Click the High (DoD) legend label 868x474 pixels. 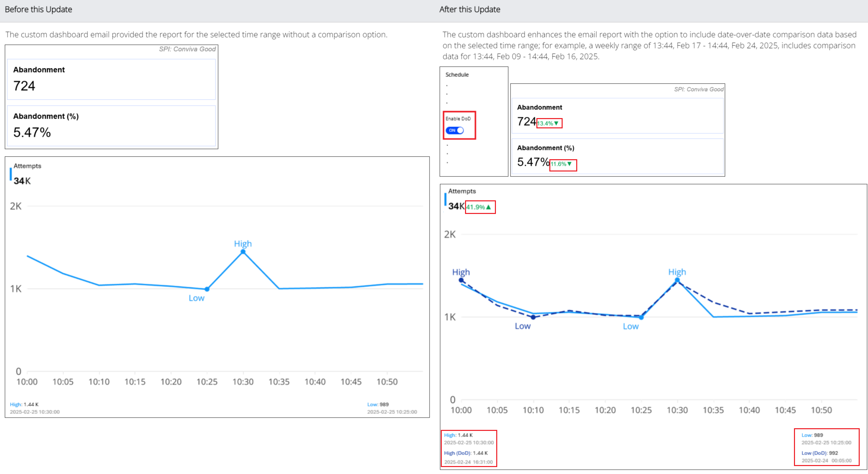click(457, 453)
